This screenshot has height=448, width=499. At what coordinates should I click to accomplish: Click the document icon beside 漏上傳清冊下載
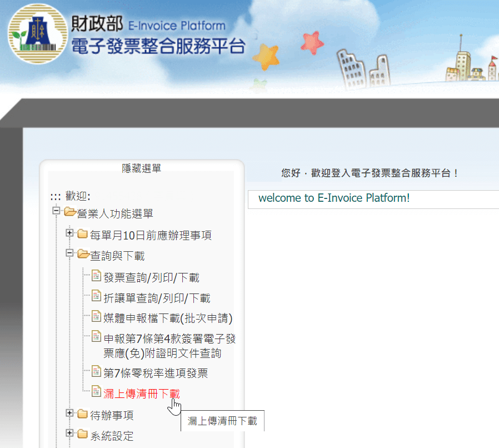pyautogui.click(x=96, y=392)
